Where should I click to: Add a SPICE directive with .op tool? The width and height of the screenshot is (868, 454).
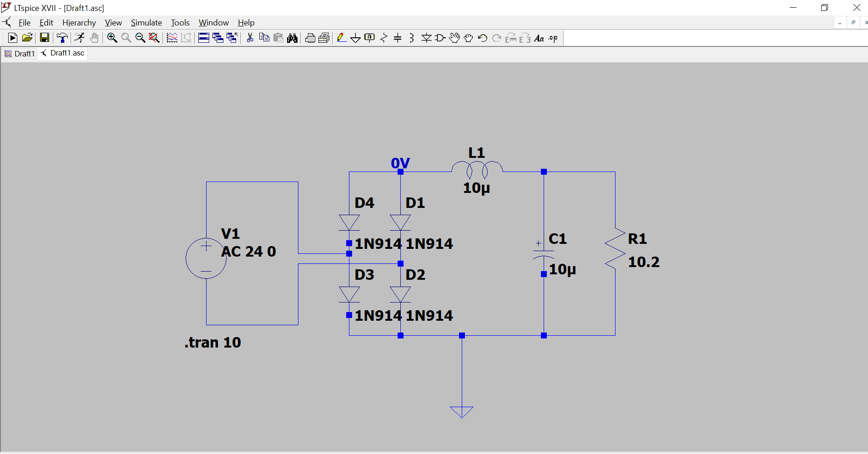point(552,38)
